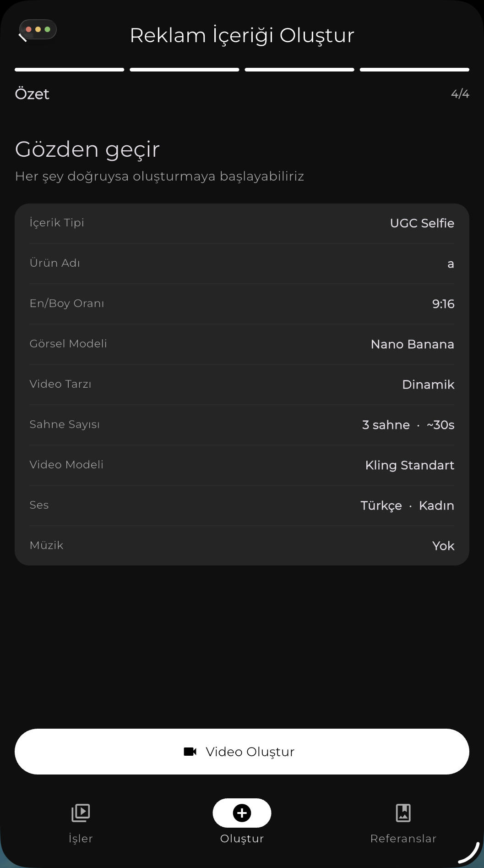
Task: Select the Müzik Yok row
Action: pyautogui.click(x=242, y=546)
